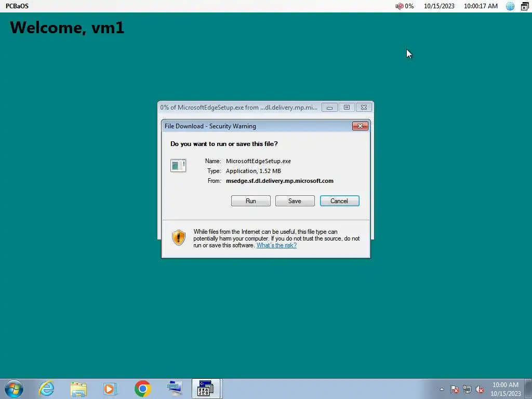Click the "File Download - Security Warning" title
This screenshot has width=532, height=399.
point(210,126)
